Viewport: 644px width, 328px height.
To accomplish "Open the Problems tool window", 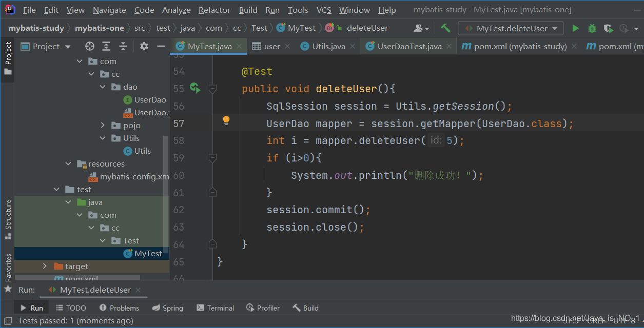I will 119,307.
